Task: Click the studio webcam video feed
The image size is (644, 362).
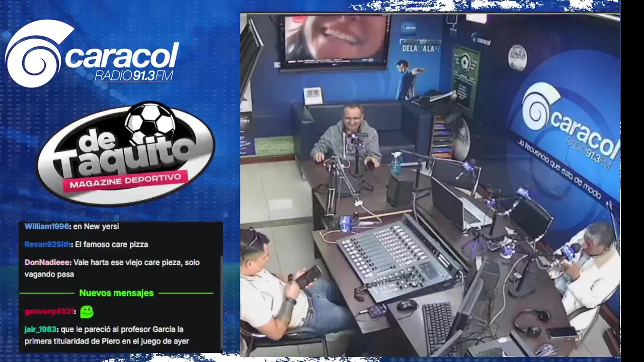Action: [430, 185]
